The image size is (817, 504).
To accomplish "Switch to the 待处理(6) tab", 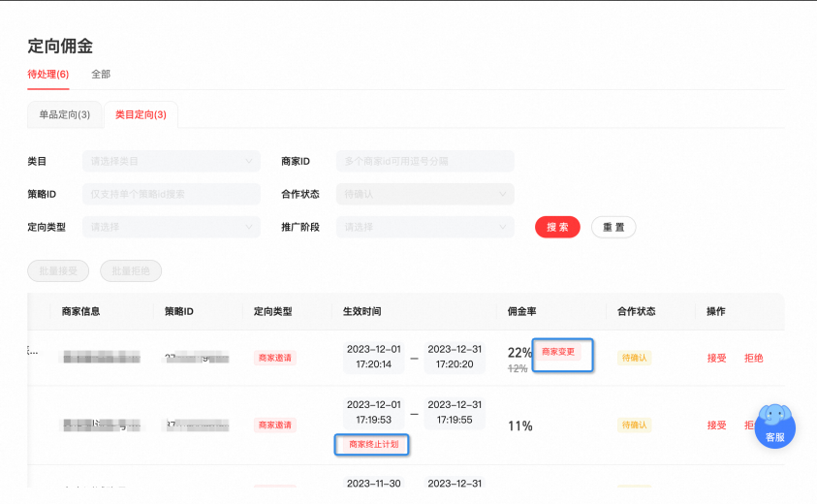I will [47, 74].
